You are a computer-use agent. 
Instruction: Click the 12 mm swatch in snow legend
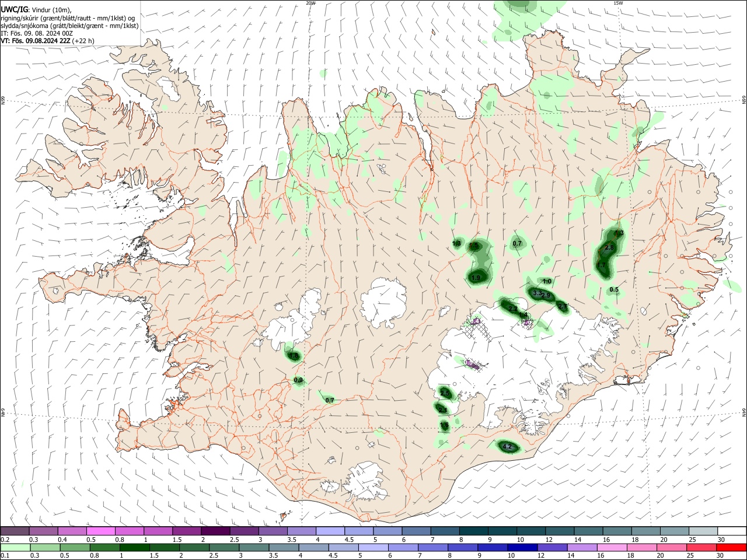pos(560,531)
